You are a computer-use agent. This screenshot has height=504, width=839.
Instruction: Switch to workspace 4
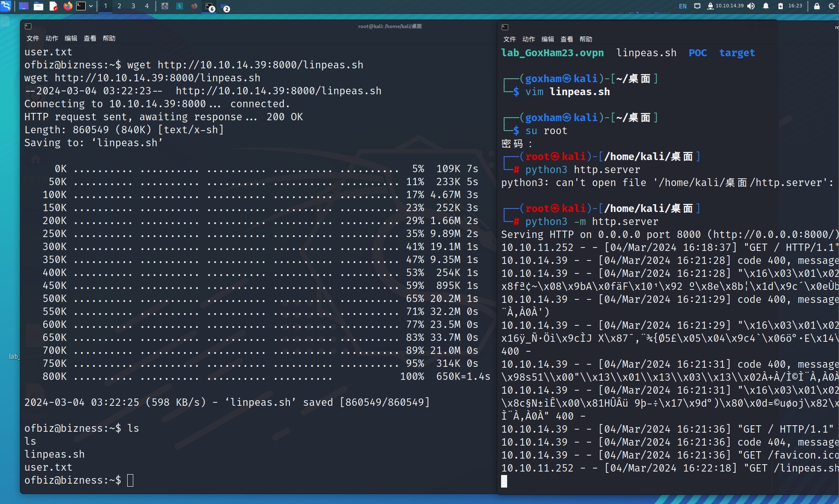pyautogui.click(x=147, y=6)
